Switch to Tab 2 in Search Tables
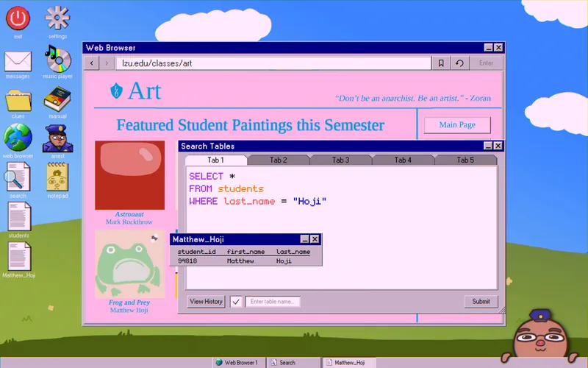588x368 pixels. click(279, 160)
